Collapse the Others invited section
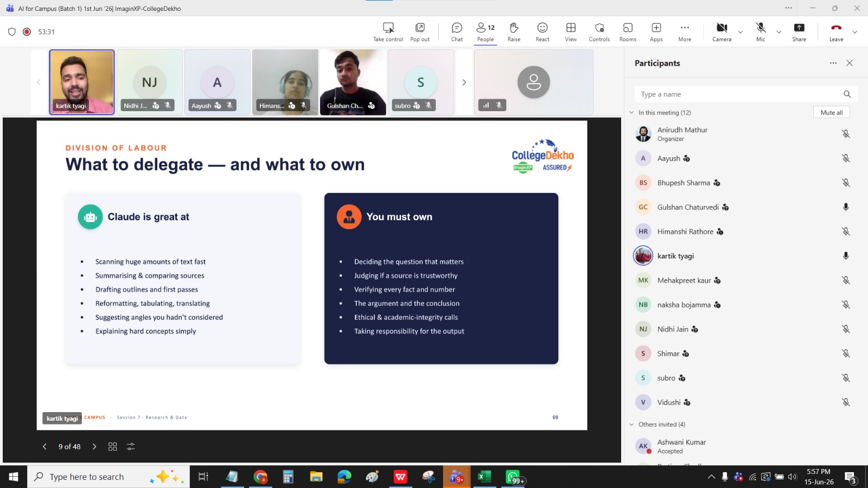 [x=631, y=425]
